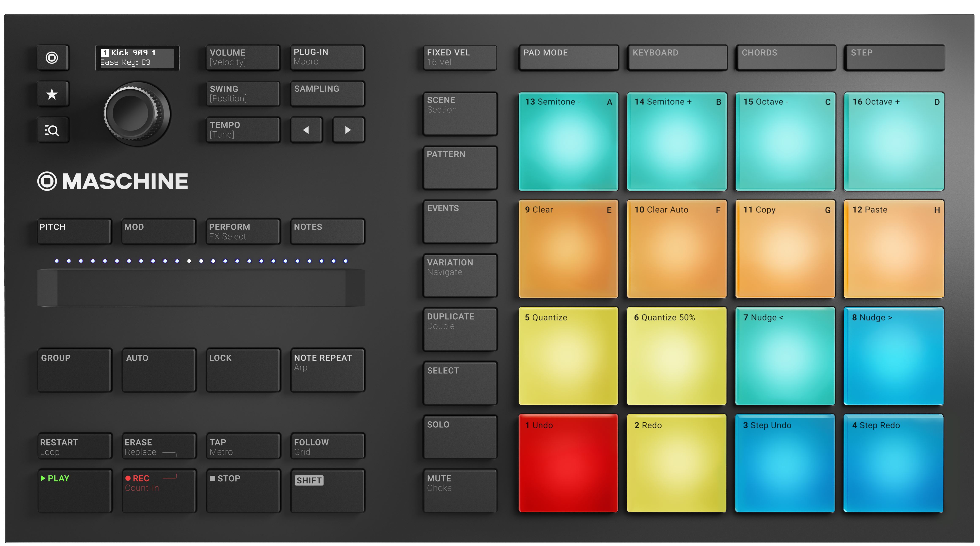Tap the VOLUME Velocity button
The height and width of the screenshot is (546, 980).
coord(243,58)
